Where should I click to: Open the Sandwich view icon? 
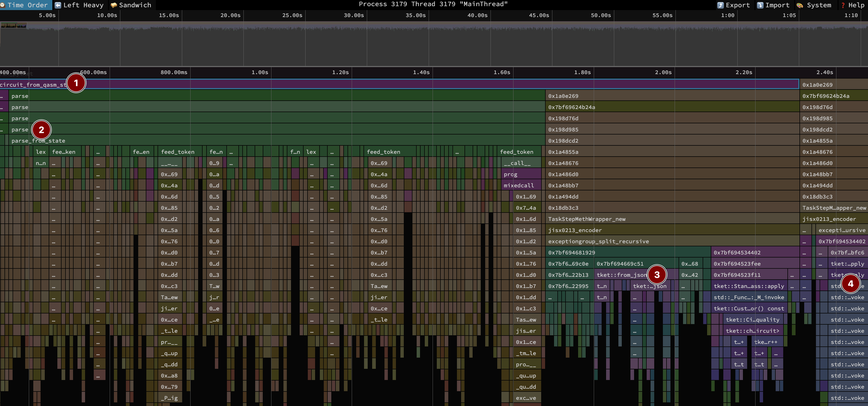[114, 5]
